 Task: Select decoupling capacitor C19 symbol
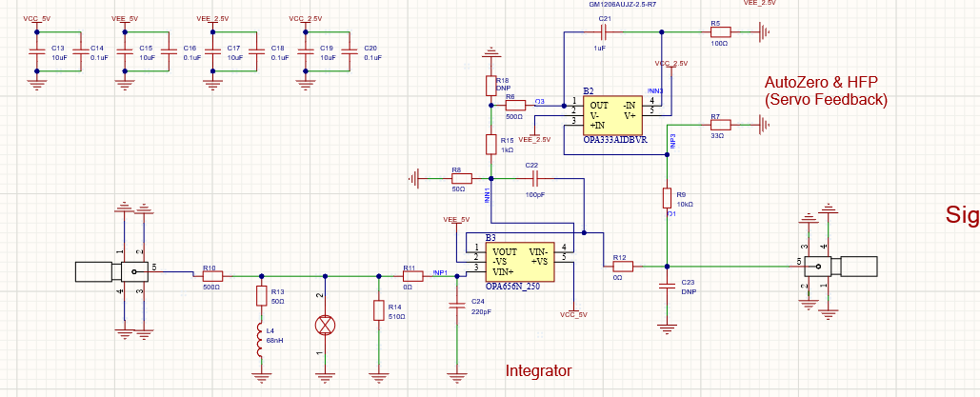pyautogui.click(x=306, y=52)
